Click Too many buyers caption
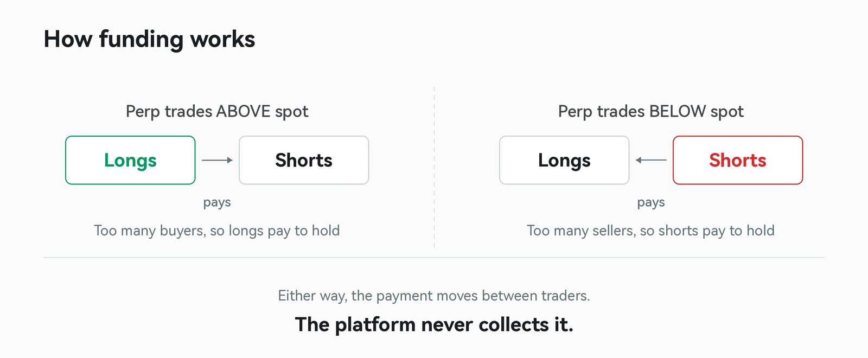This screenshot has height=358, width=868. (x=217, y=231)
